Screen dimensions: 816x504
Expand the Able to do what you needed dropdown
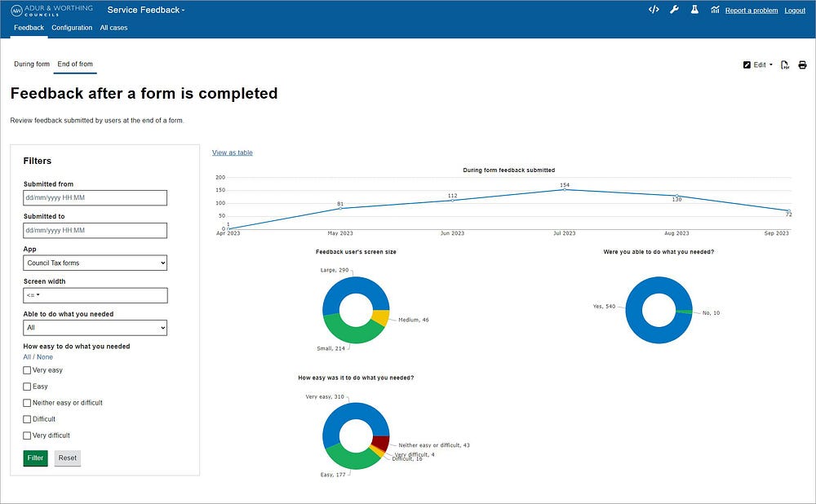pos(95,328)
